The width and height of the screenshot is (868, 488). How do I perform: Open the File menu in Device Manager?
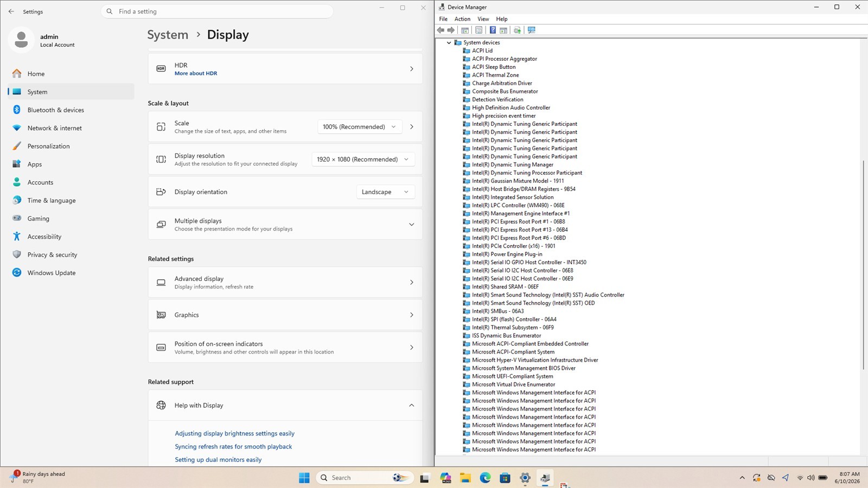pyautogui.click(x=443, y=19)
